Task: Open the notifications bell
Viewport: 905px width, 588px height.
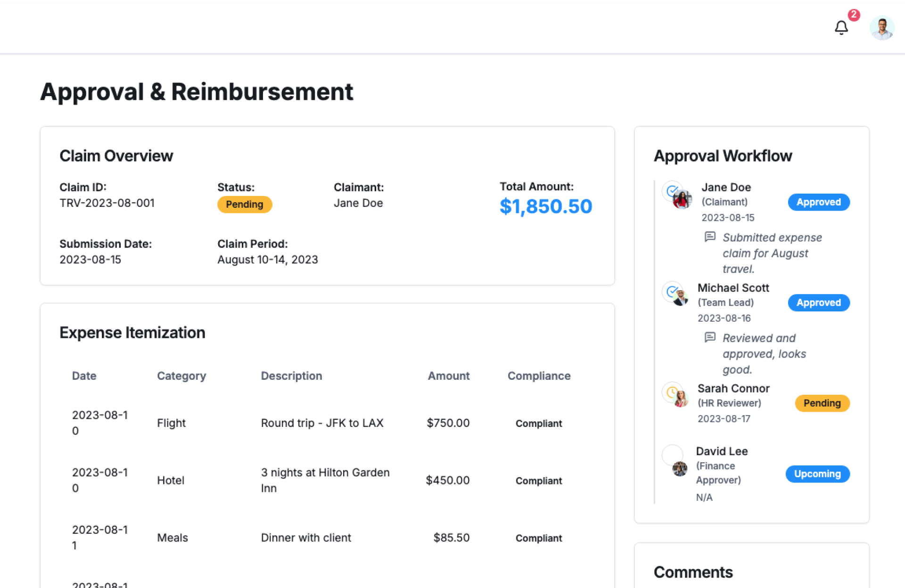Action: (841, 28)
